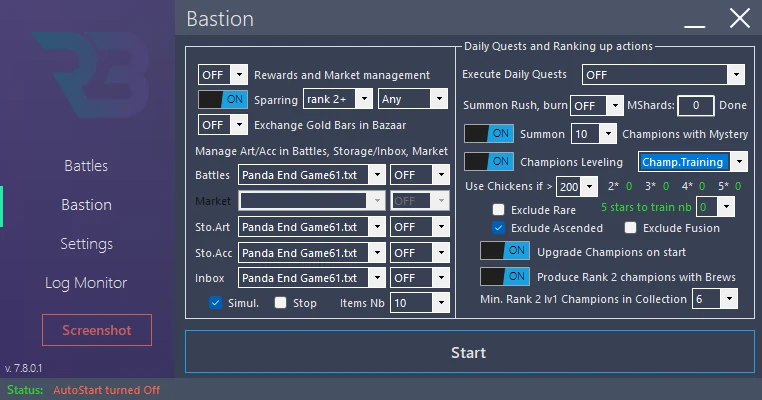Close the Bastion window
Viewport: 762px width, 400px height.
(740, 18)
